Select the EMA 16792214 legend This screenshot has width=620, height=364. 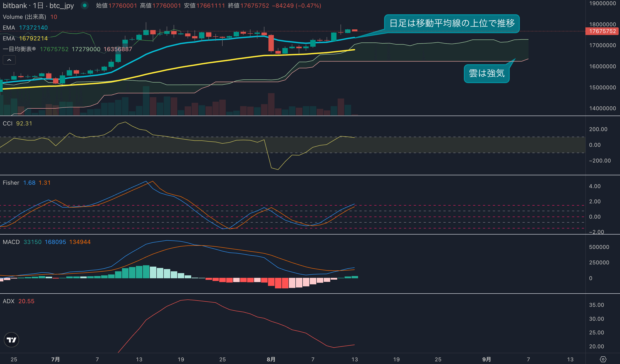pyautogui.click(x=25, y=38)
